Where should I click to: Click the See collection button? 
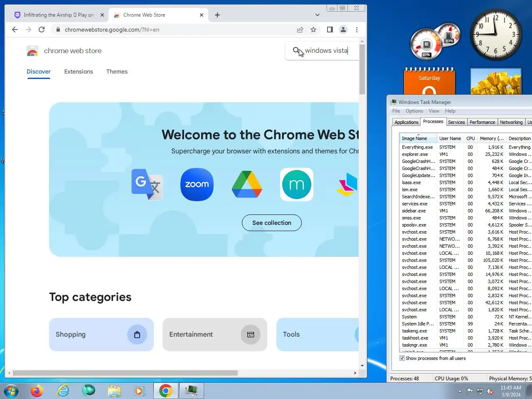click(272, 223)
